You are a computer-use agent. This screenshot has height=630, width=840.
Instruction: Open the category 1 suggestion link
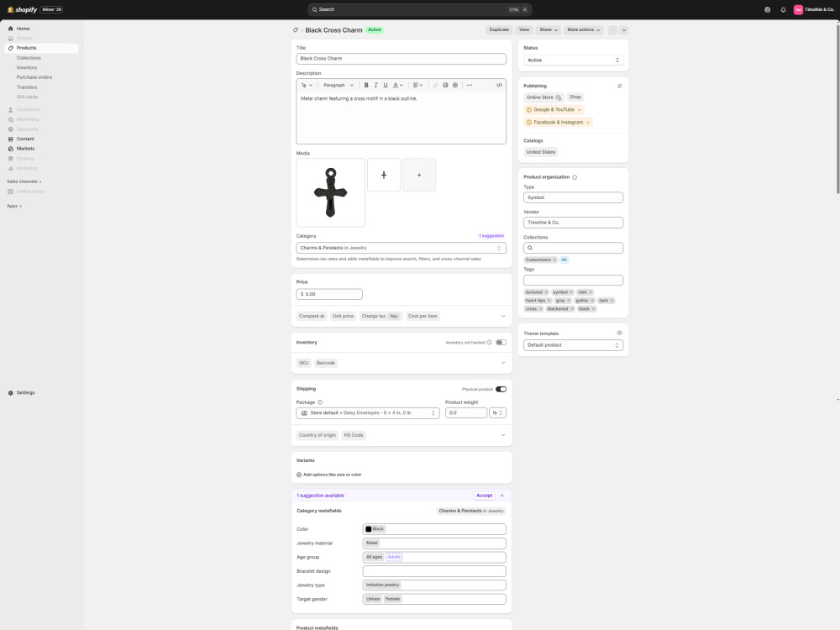[491, 236]
